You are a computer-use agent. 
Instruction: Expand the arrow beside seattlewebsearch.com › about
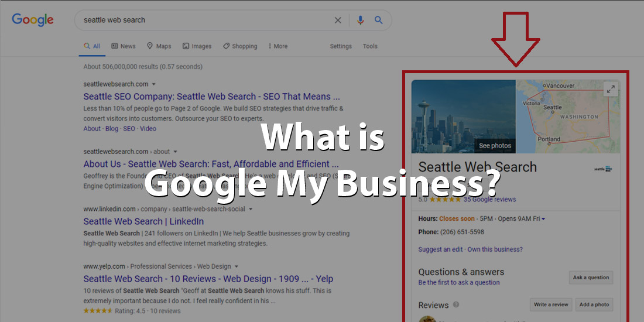(x=176, y=152)
